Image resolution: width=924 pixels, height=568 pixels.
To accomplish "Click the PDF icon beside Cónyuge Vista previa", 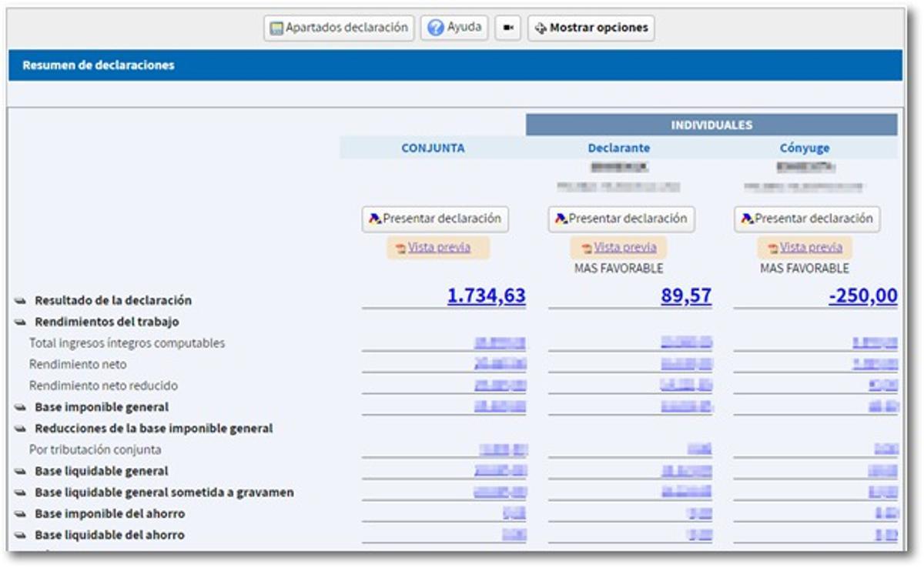I will [772, 248].
